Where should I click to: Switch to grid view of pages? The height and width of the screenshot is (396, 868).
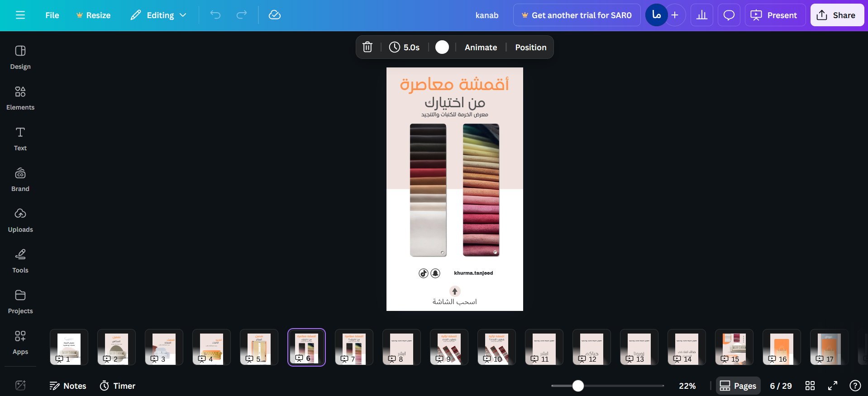pyautogui.click(x=810, y=386)
